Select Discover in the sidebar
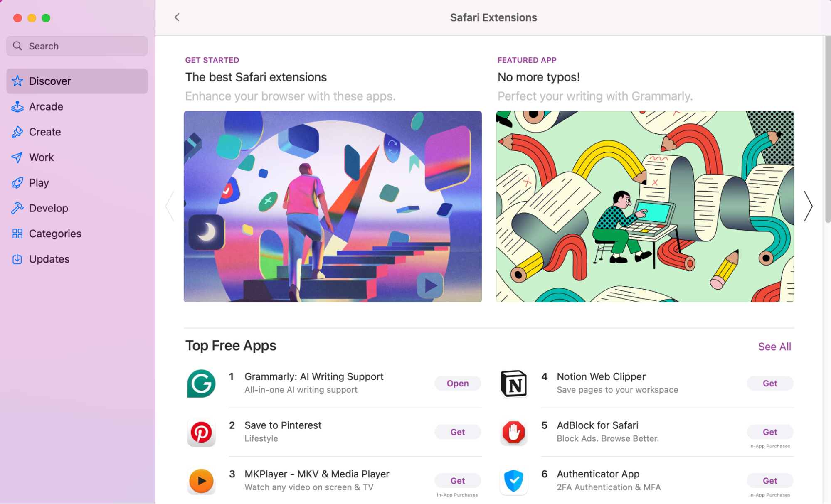 (49, 81)
